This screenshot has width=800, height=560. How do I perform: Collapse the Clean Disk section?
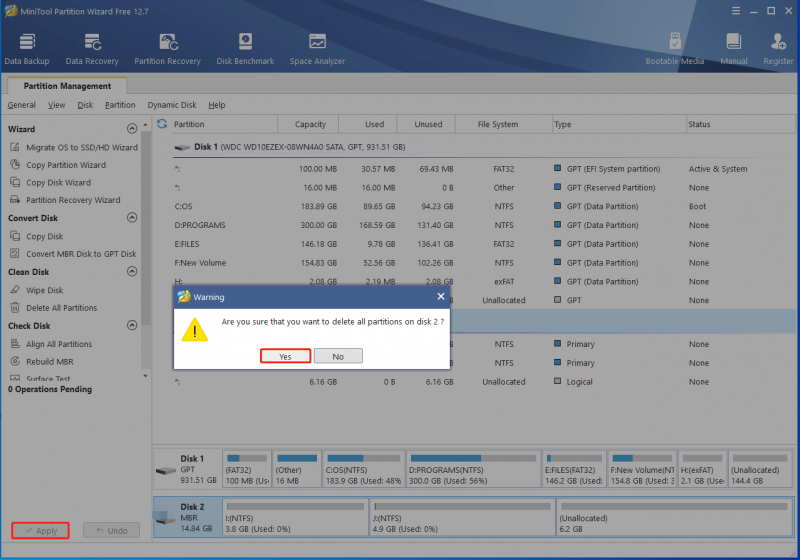pyautogui.click(x=132, y=271)
